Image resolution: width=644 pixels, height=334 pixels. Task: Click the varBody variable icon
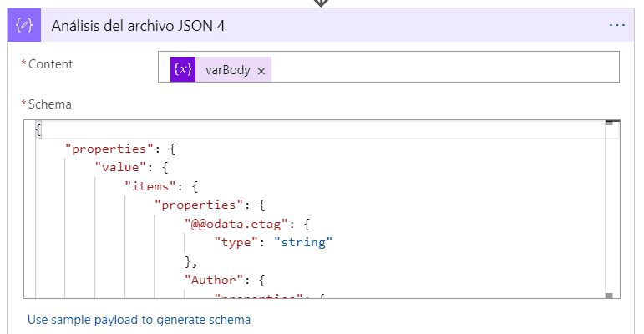tap(183, 69)
